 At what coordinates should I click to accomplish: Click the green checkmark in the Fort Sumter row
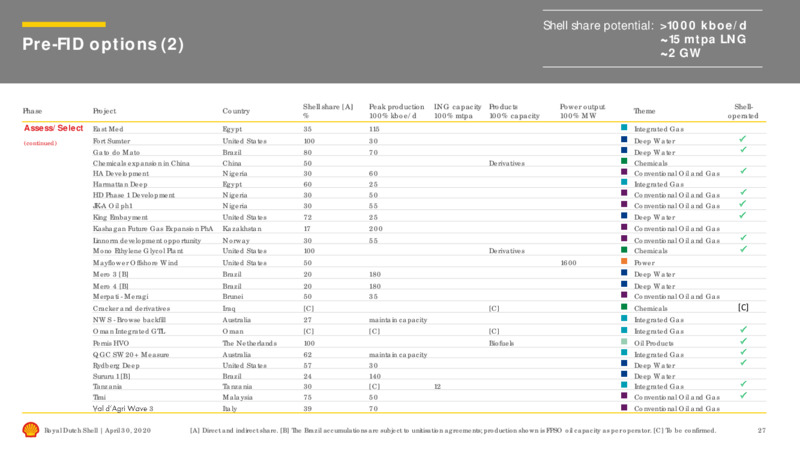click(x=743, y=139)
